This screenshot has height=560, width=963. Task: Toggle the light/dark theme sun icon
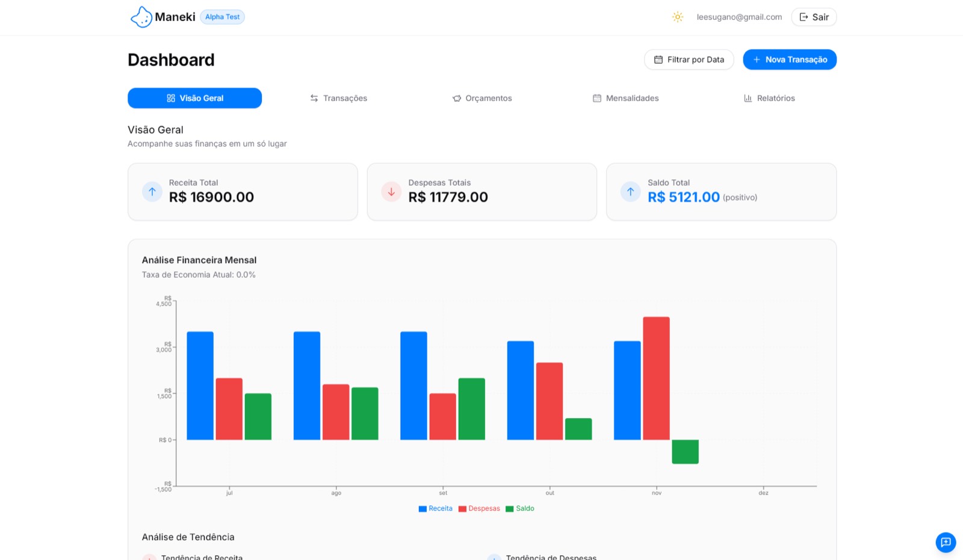(678, 17)
